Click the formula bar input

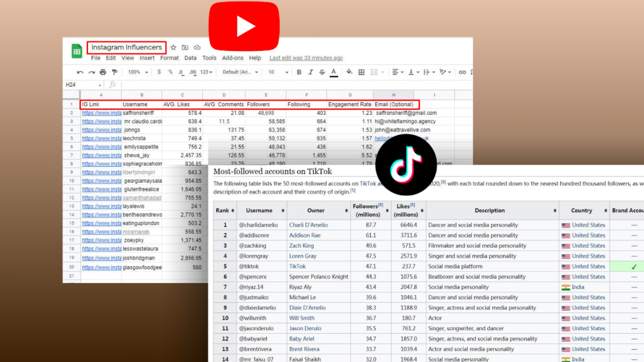click(297, 85)
